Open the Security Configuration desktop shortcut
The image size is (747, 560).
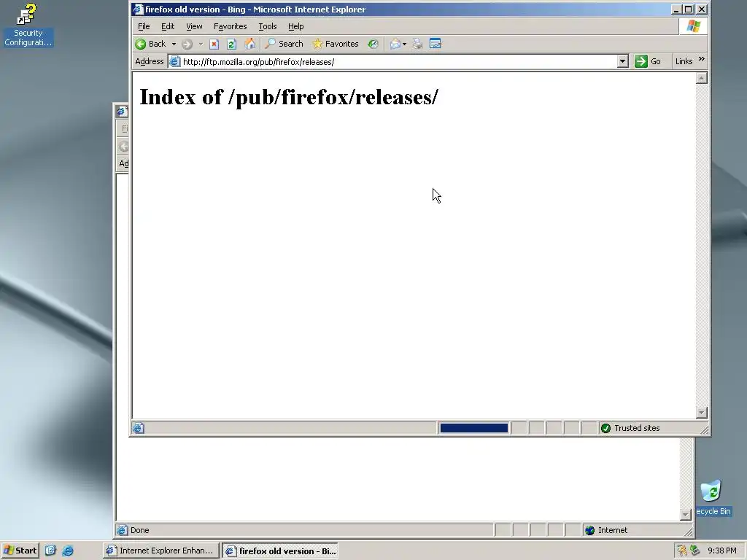[x=28, y=25]
